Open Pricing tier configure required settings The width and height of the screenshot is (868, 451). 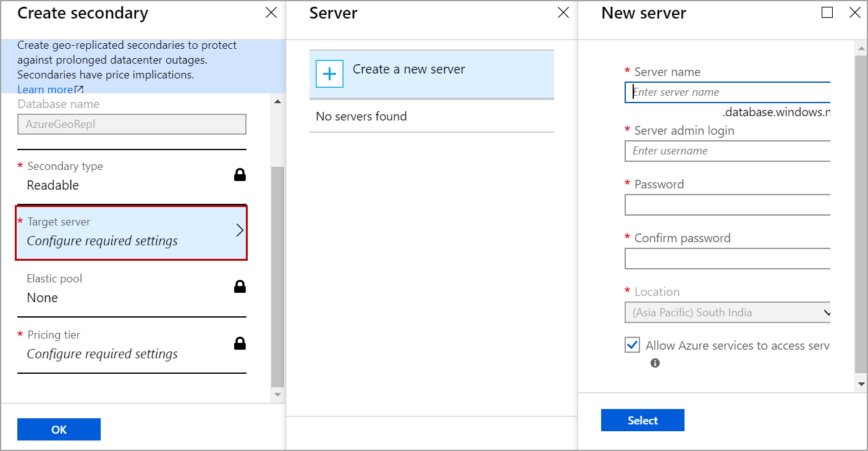[x=103, y=354]
